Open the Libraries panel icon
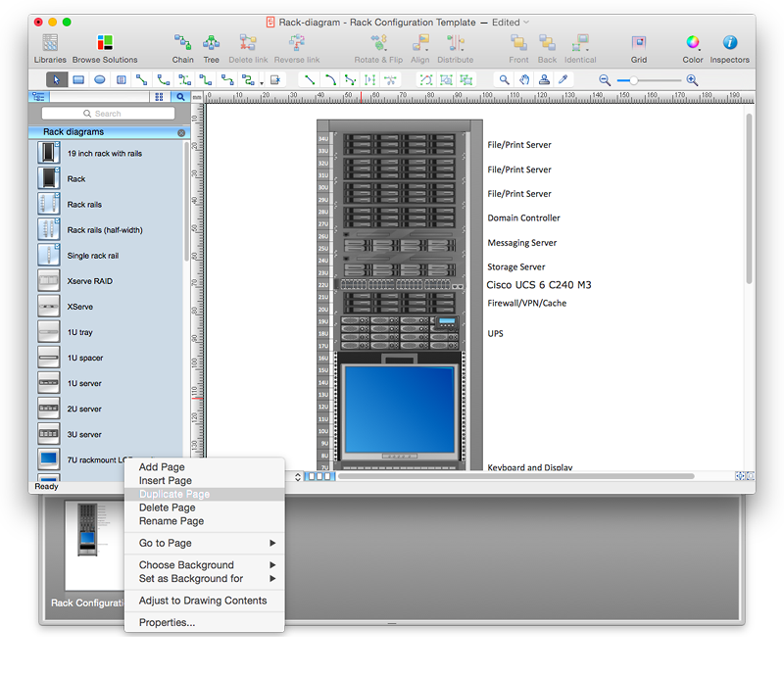 (50, 43)
